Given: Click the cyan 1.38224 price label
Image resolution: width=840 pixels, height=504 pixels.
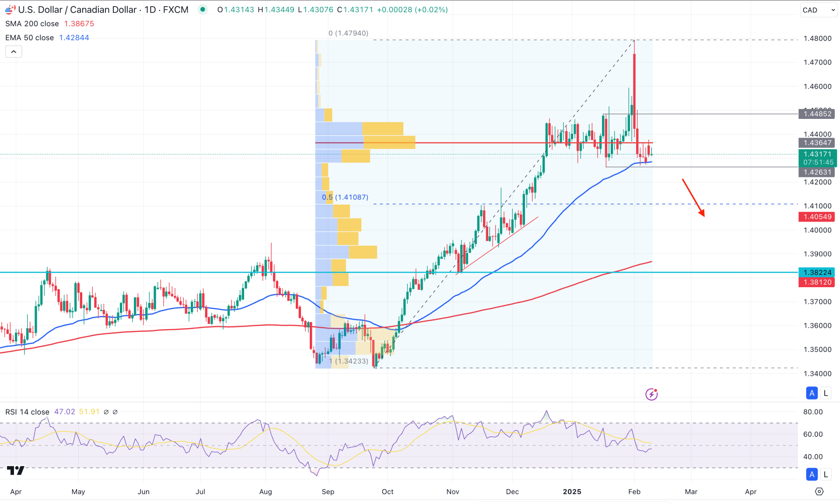Looking at the screenshot, I should tap(817, 272).
